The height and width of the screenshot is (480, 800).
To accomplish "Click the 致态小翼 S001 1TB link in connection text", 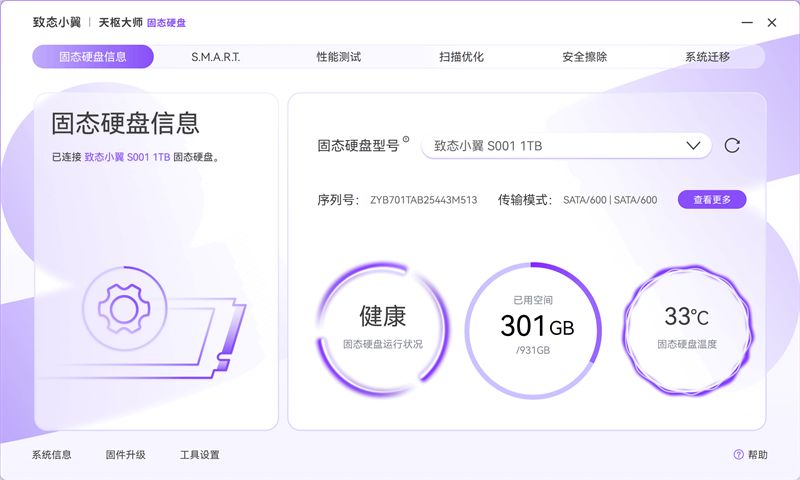I will pyautogui.click(x=127, y=157).
